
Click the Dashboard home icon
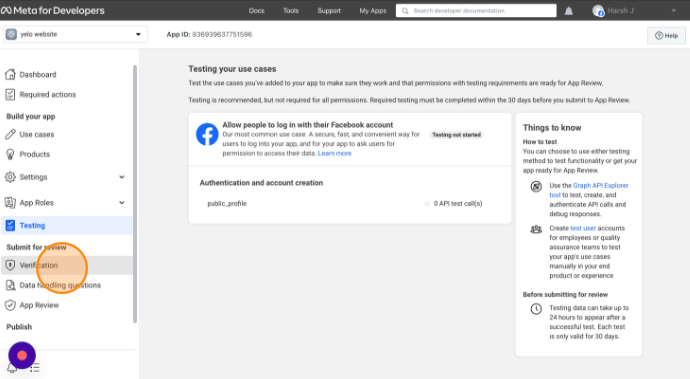pos(10,74)
